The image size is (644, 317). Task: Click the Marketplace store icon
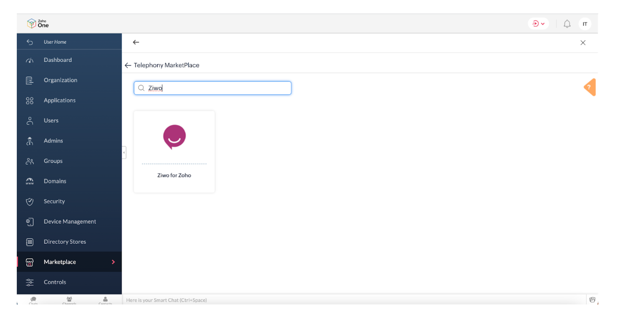[30, 262]
